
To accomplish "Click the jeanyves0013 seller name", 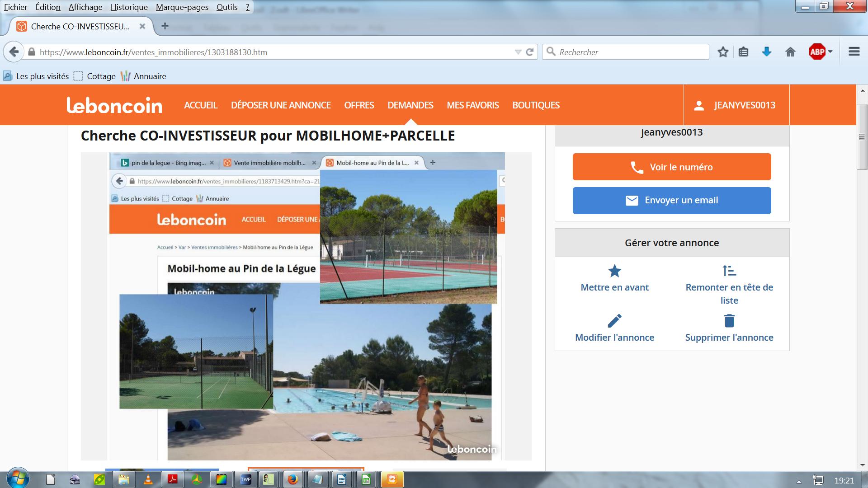I will tap(672, 132).
